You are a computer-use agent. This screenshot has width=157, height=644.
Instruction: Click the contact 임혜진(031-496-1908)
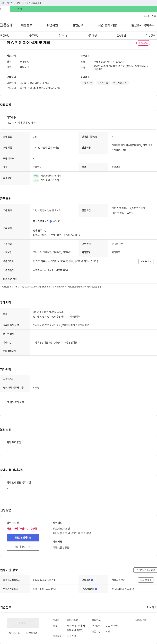tap(45, 589)
